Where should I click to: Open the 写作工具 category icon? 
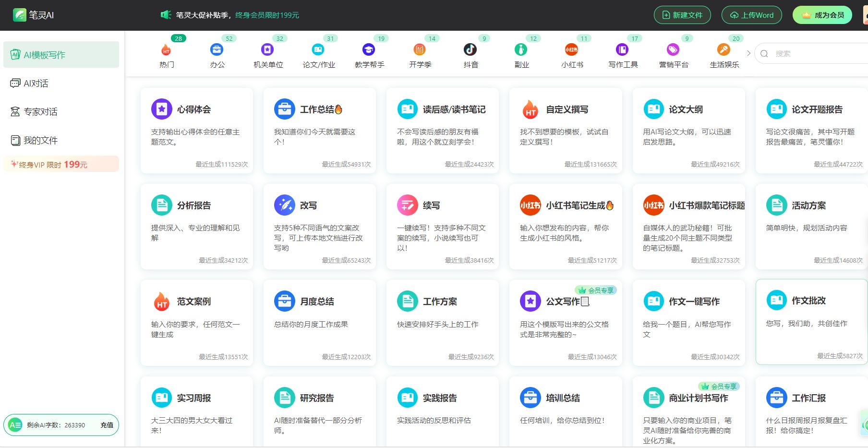tap(622, 49)
